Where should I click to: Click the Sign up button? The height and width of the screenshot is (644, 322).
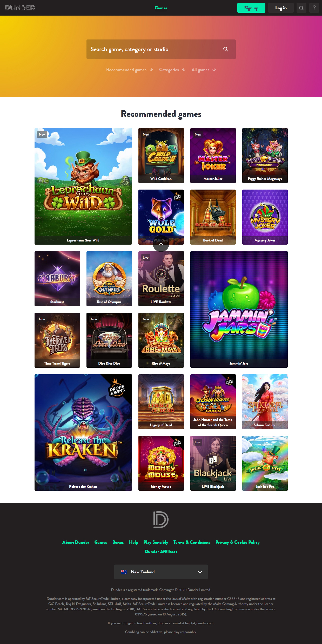click(251, 8)
